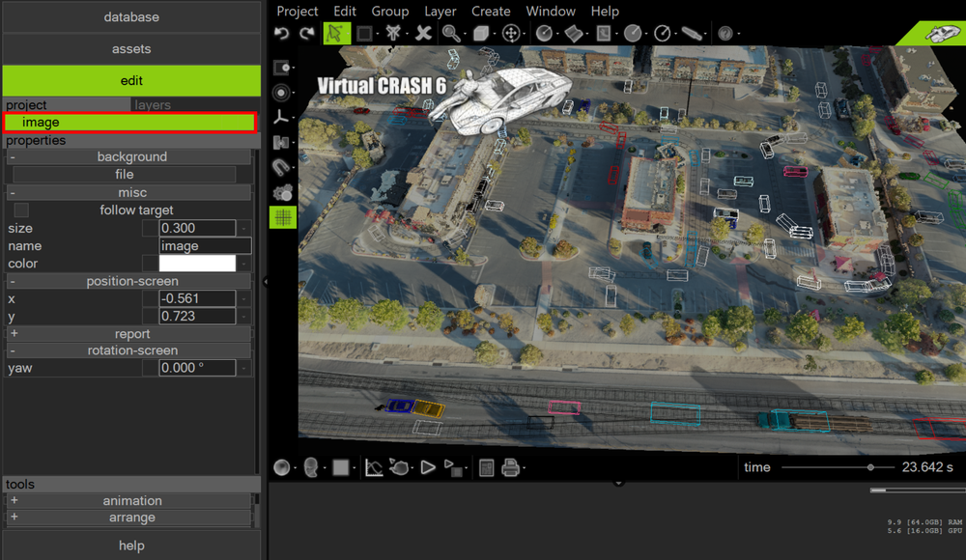The height and width of the screenshot is (560, 966).
Task: Open the Layer menu
Action: coord(440,11)
